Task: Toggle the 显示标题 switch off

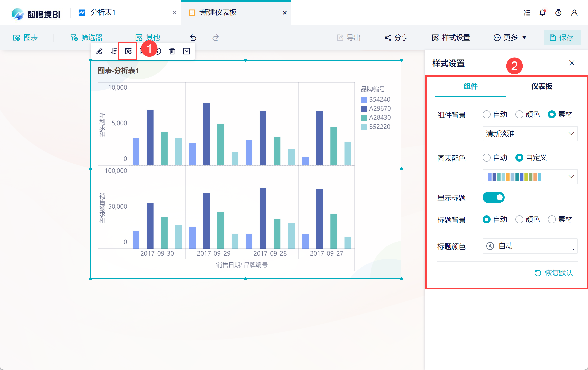Action: point(493,198)
